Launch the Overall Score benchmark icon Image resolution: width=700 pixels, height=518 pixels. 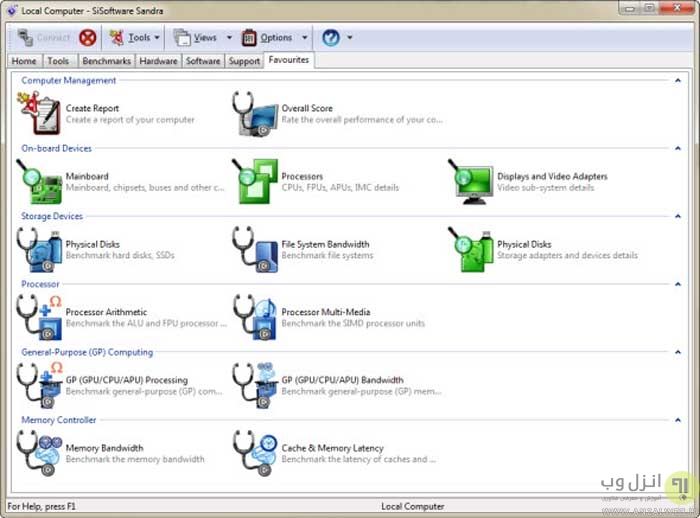pyautogui.click(x=255, y=113)
